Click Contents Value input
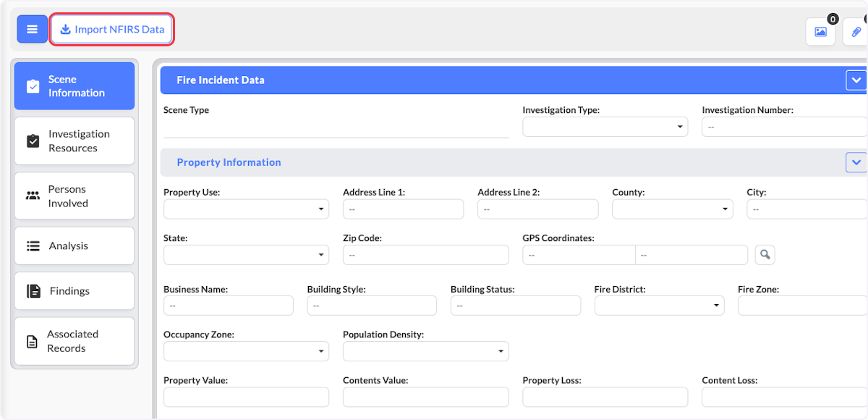Image resolution: width=868 pixels, height=420 pixels. tap(425, 397)
